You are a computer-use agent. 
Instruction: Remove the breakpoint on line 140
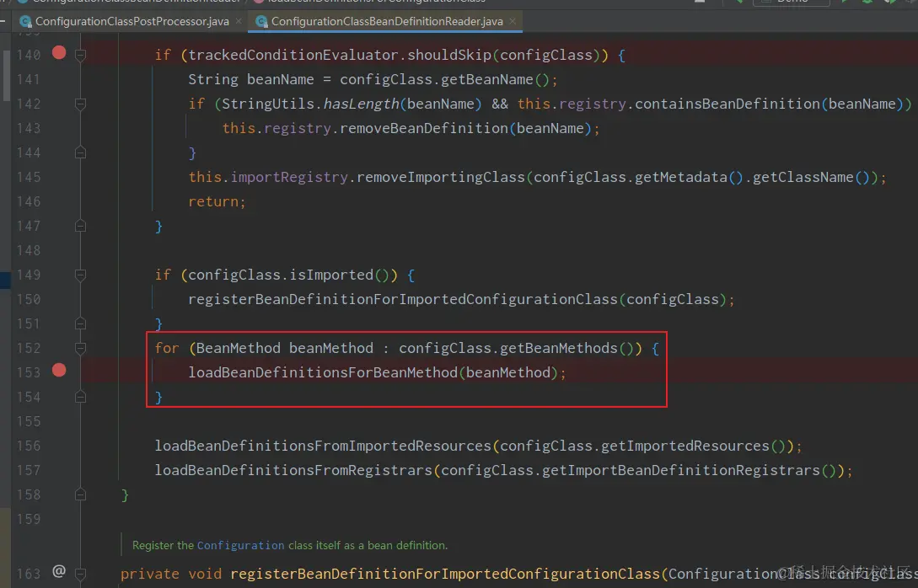coord(59,53)
